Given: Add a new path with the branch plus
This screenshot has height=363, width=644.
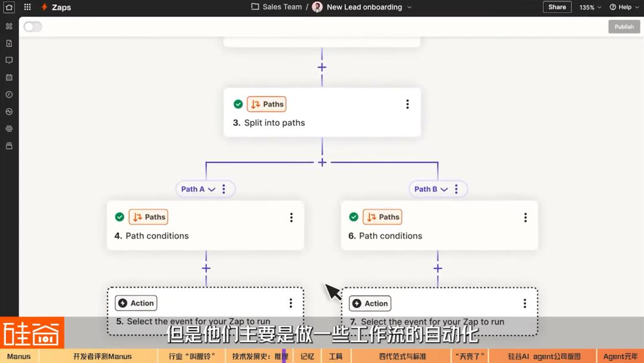Looking at the screenshot, I should (x=322, y=162).
